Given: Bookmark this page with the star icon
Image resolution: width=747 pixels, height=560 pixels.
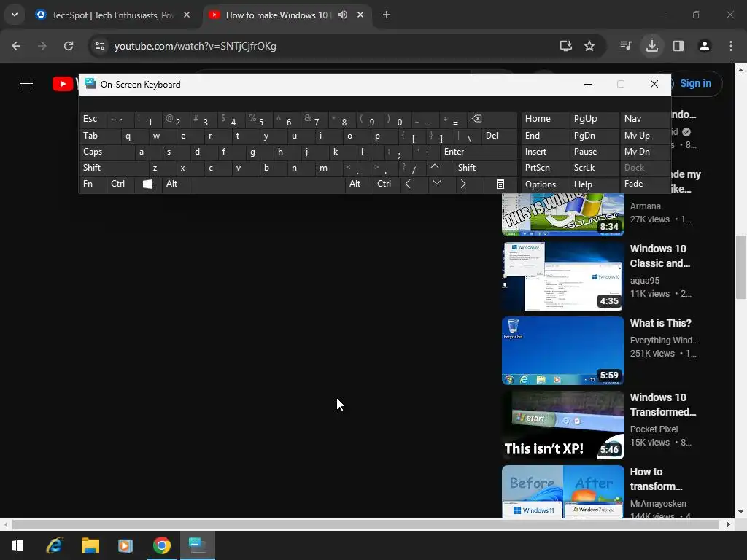Looking at the screenshot, I should 589,46.
